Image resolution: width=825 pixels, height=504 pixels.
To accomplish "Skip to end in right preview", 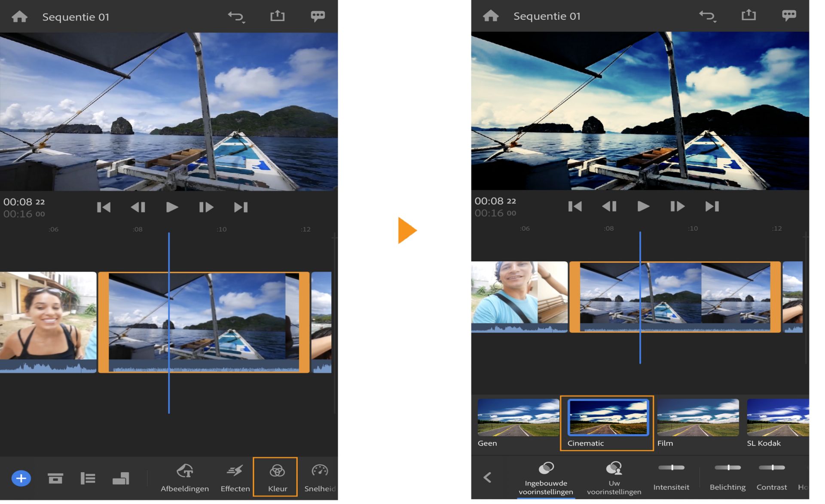I will (x=712, y=207).
